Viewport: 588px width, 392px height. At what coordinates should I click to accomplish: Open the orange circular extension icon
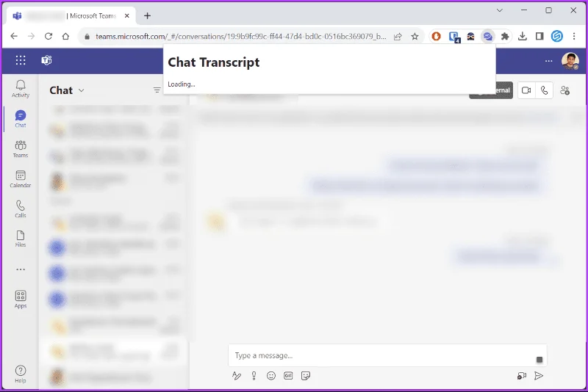click(x=436, y=36)
